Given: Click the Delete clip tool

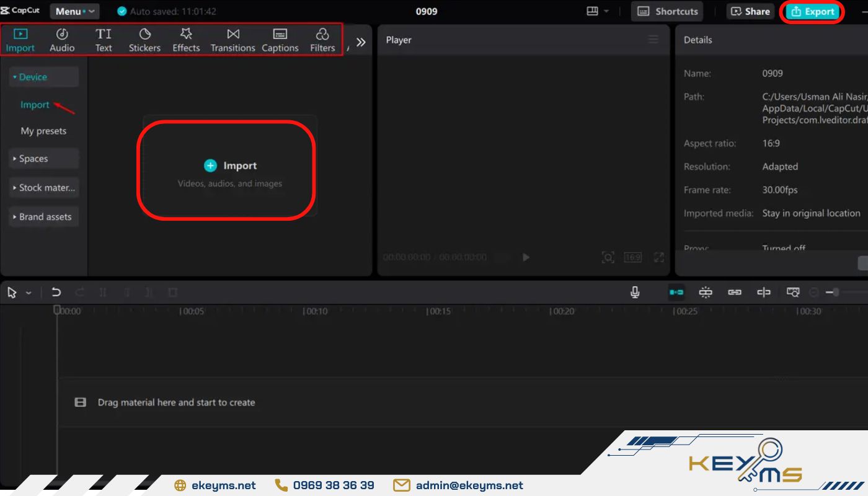Looking at the screenshot, I should (x=173, y=293).
